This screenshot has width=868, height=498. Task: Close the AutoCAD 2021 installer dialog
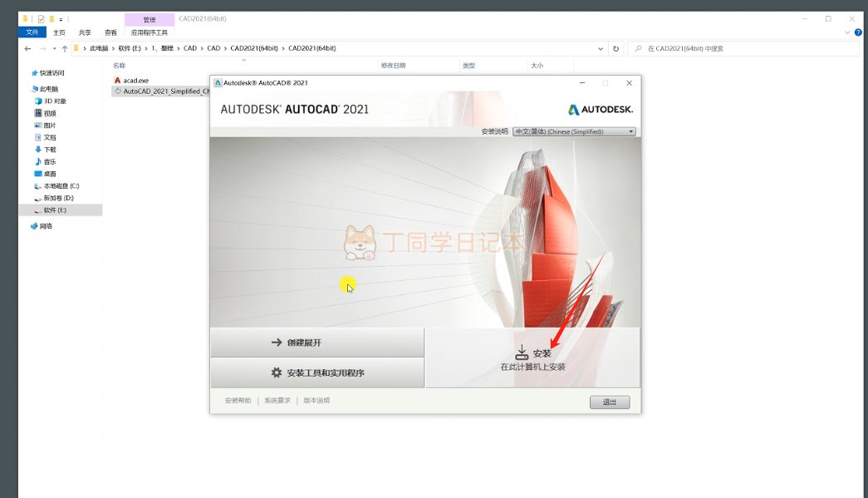(x=629, y=83)
